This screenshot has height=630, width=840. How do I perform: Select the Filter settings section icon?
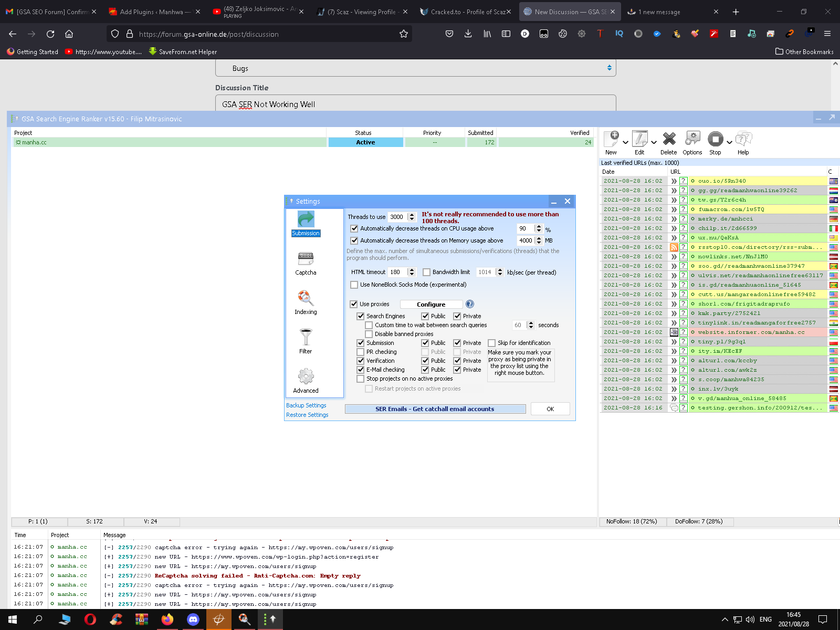pos(306,337)
